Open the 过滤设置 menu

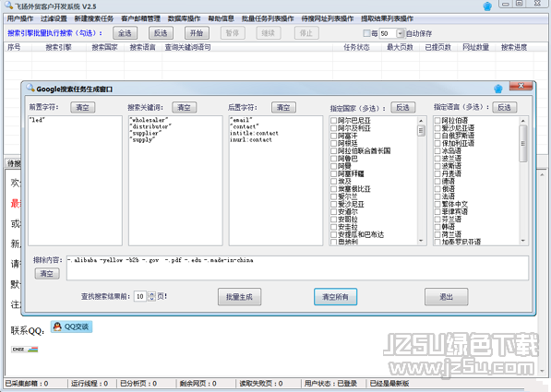pos(54,18)
